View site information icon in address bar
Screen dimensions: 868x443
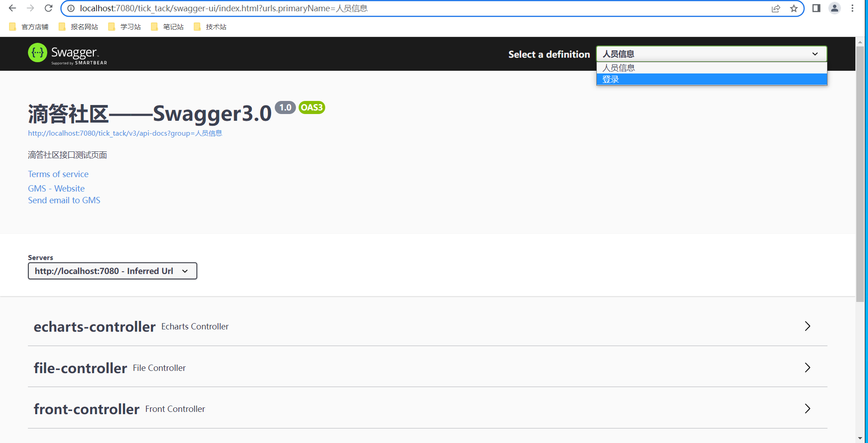coord(71,9)
